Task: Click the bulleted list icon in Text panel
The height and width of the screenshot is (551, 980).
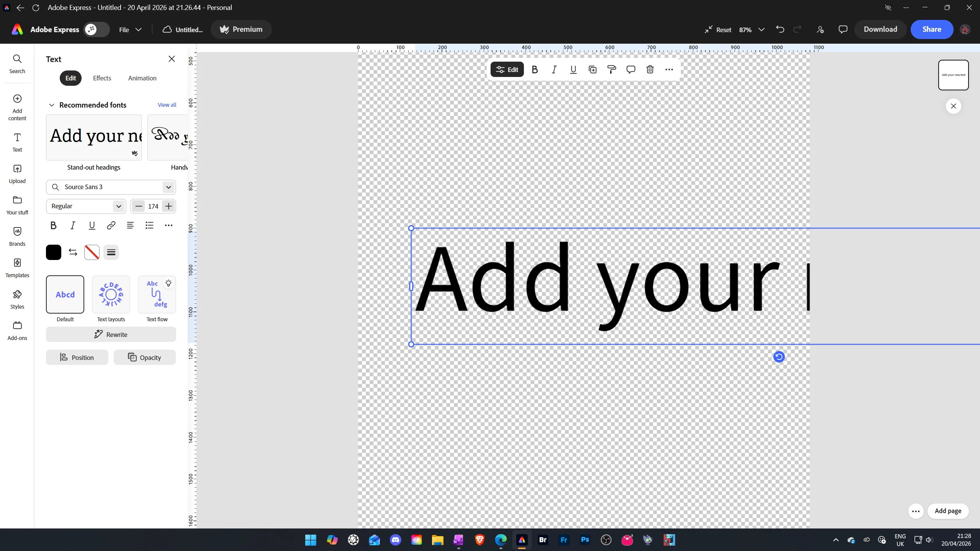Action: 149,225
